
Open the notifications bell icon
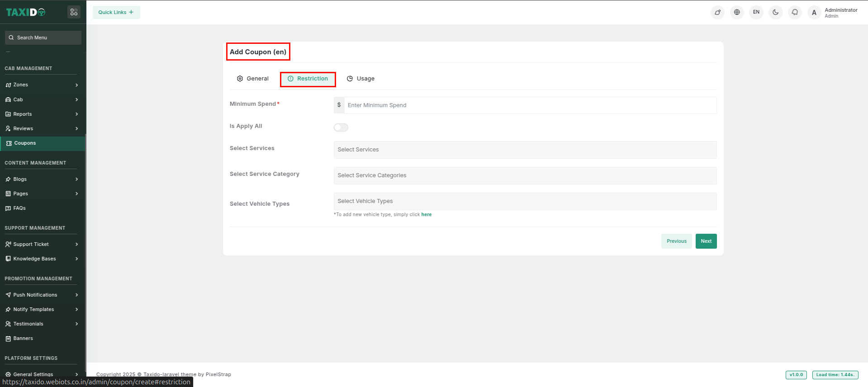tap(795, 12)
